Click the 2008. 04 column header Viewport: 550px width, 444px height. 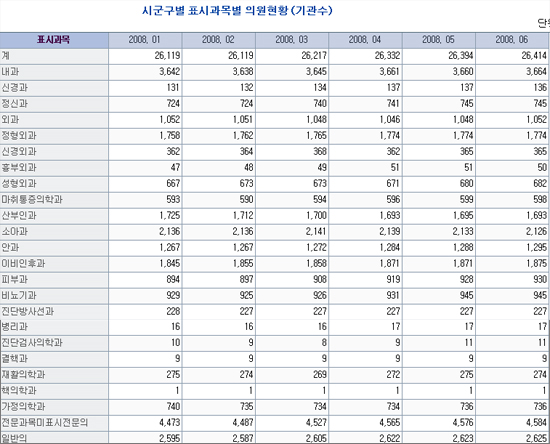[x=365, y=40]
